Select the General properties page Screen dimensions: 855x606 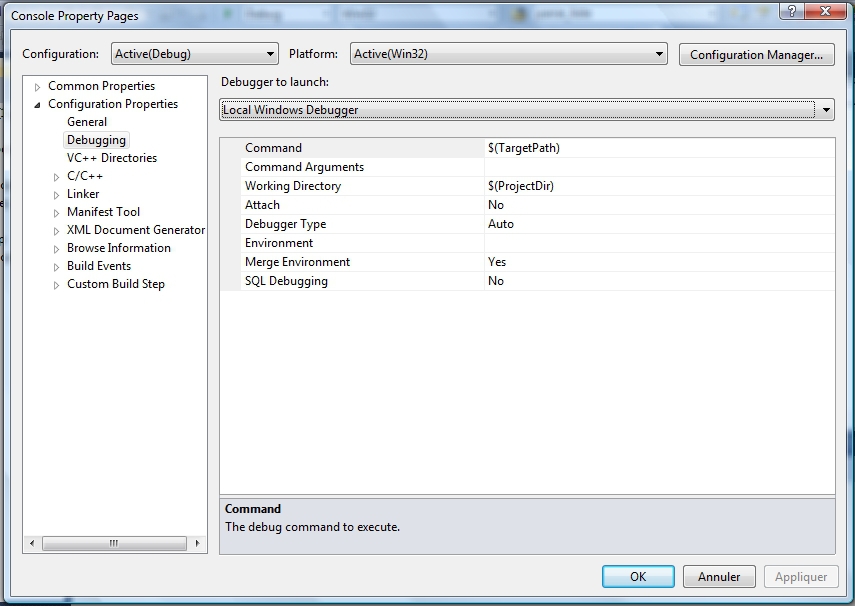tap(87, 122)
